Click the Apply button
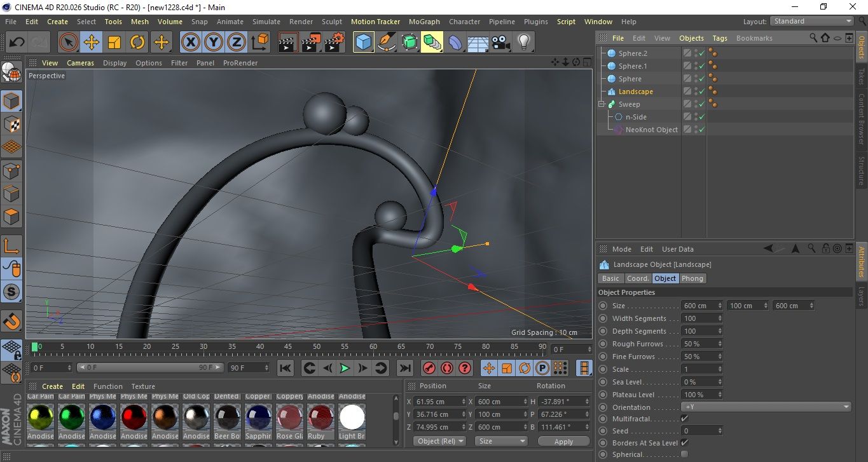Screen dimensions: 868x462 click(x=563, y=441)
